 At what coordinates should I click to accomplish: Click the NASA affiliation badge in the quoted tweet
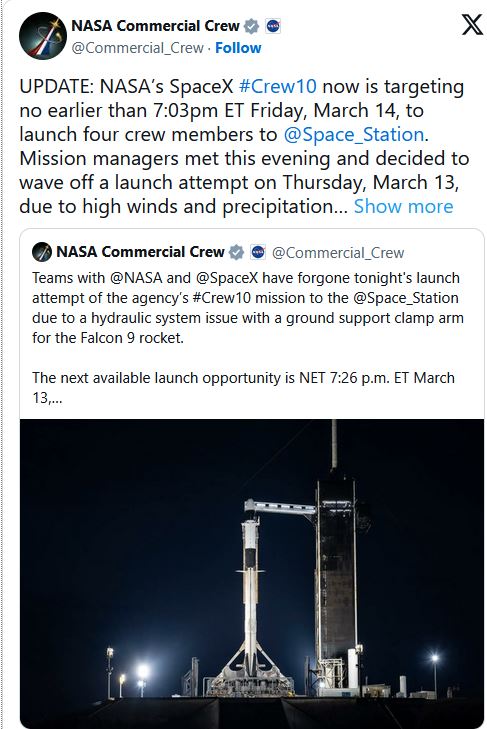(x=258, y=252)
